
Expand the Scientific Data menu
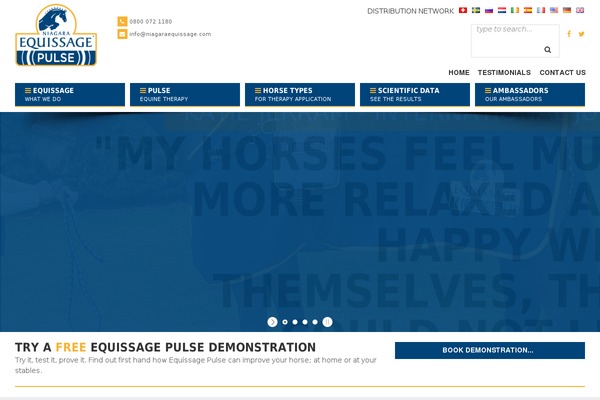[415, 94]
